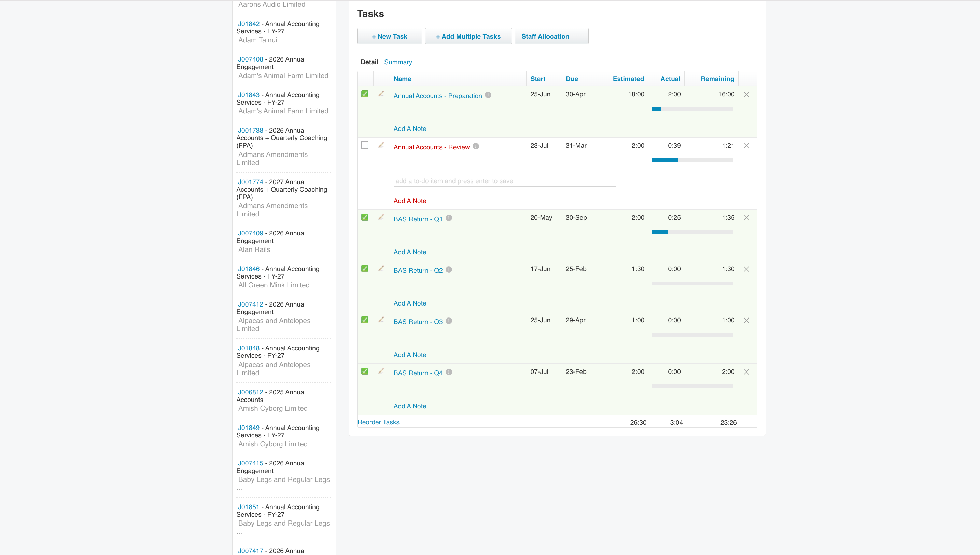The height and width of the screenshot is (555, 980).
Task: Edit the Annual Accounts - Preparation task pencil
Action: 381,94
